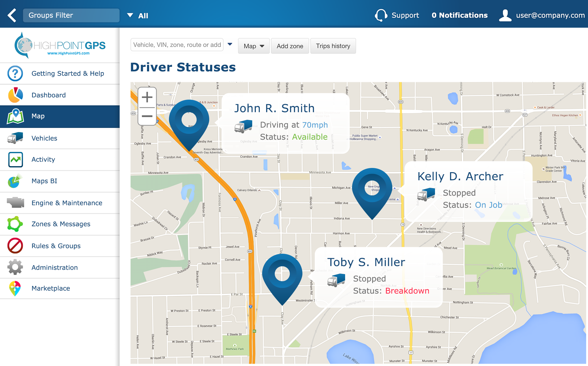Viewport: 588px width, 366px height.
Task: Click Administration gear icon
Action: (15, 267)
